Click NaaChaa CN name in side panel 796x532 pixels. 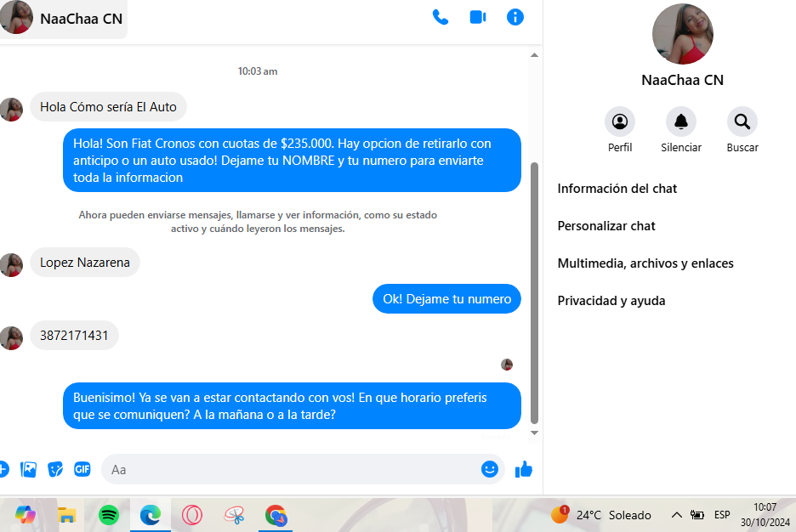click(x=682, y=80)
